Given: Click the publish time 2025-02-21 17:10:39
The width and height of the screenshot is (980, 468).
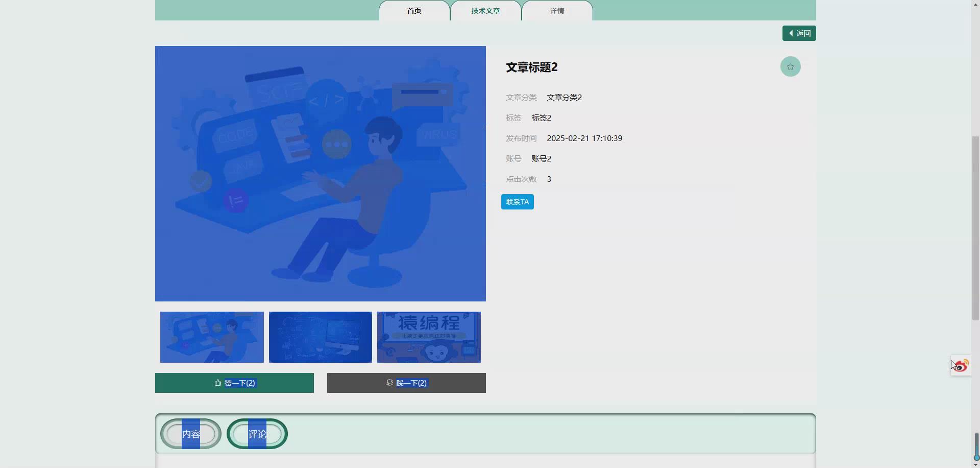Looking at the screenshot, I should tap(584, 138).
